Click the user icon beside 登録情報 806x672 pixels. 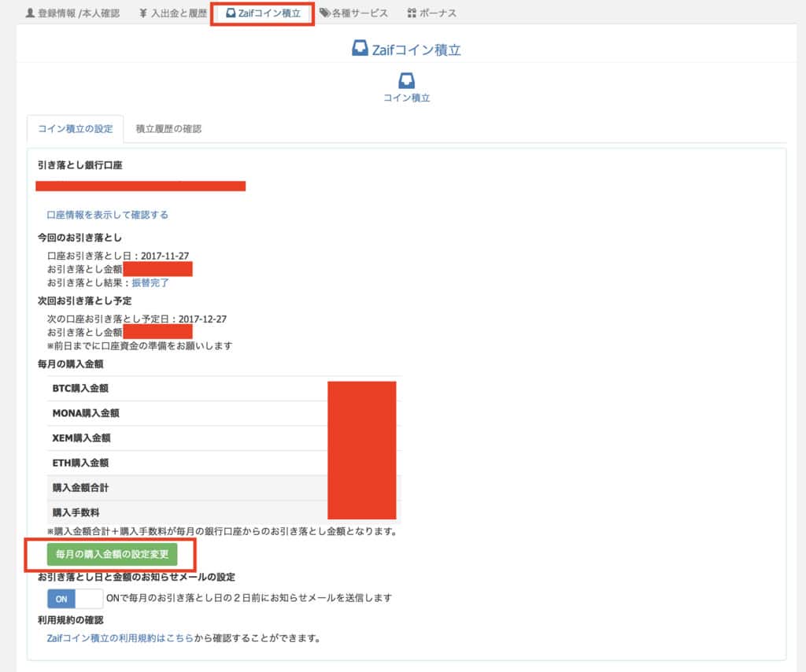pos(31,13)
